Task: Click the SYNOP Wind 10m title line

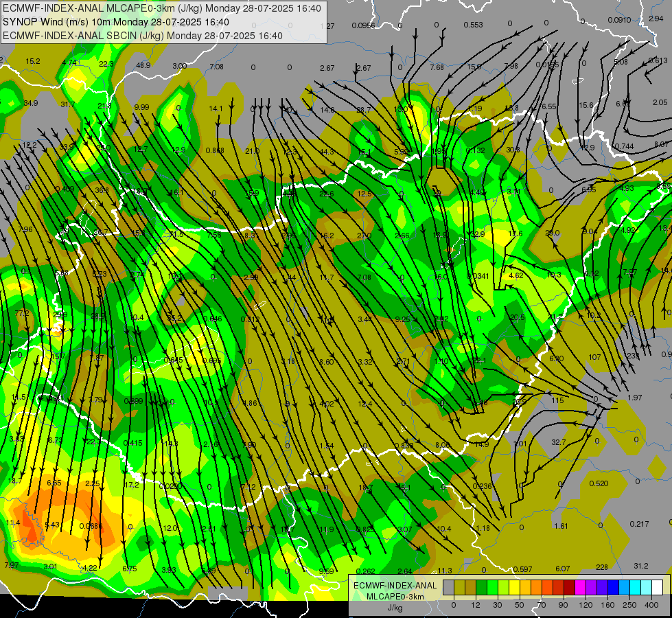Action: point(116,22)
